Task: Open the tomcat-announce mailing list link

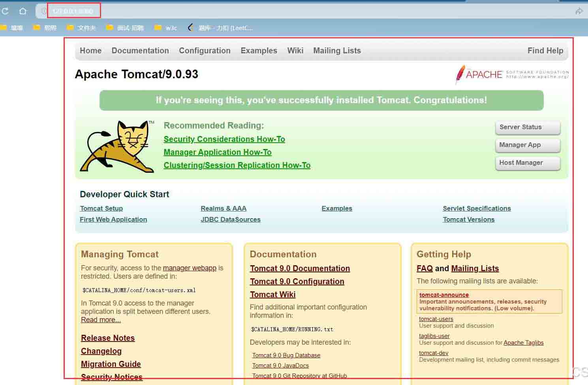Action: pyautogui.click(x=444, y=295)
